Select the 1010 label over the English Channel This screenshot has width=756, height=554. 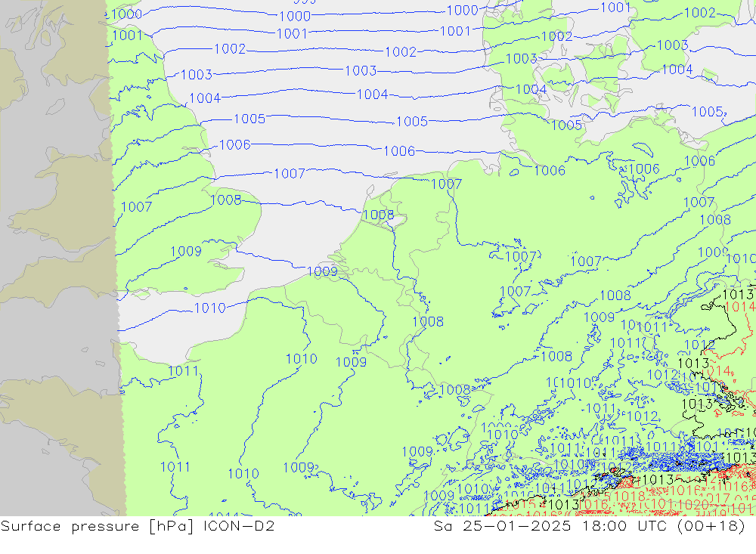point(209,308)
